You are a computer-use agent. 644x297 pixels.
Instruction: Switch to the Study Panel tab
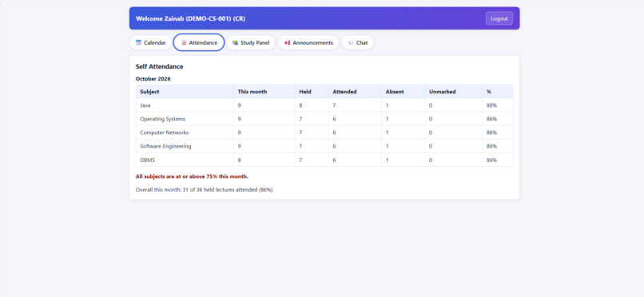(x=251, y=42)
